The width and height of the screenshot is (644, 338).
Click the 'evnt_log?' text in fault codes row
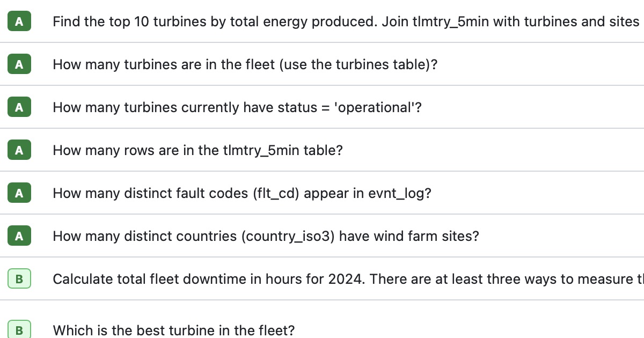click(400, 194)
